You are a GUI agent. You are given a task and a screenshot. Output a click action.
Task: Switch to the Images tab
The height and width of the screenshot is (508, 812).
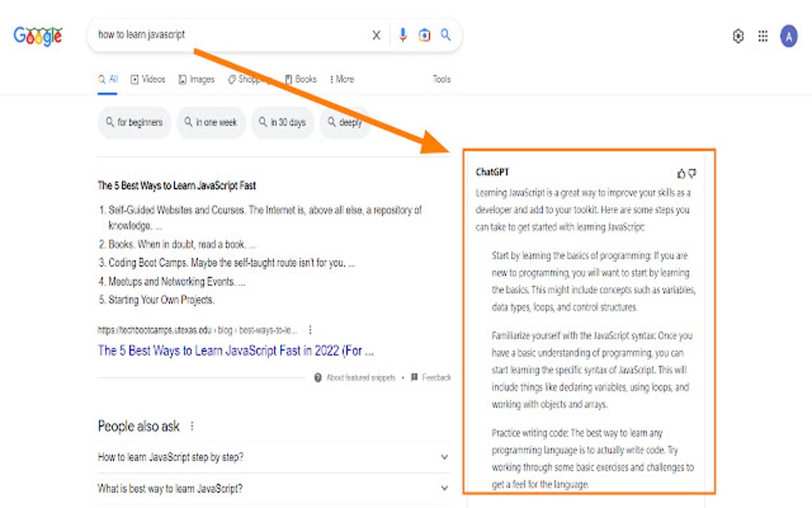[x=197, y=79]
